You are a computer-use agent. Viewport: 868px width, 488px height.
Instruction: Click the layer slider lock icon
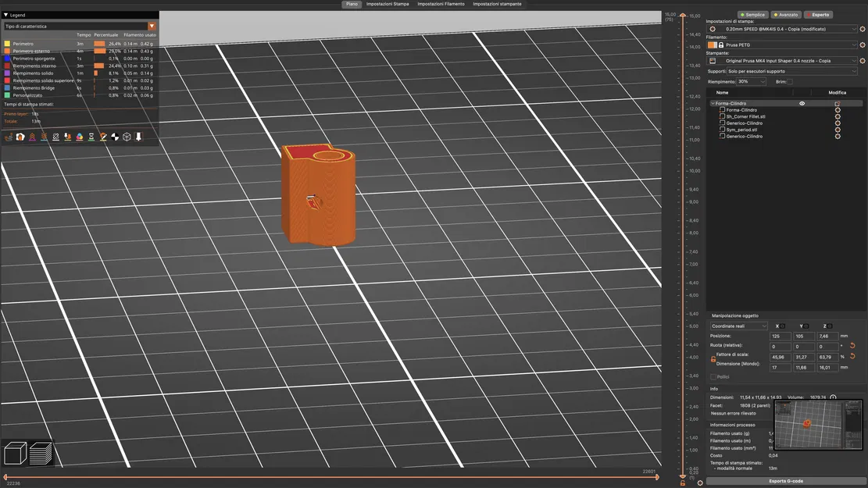point(683,483)
